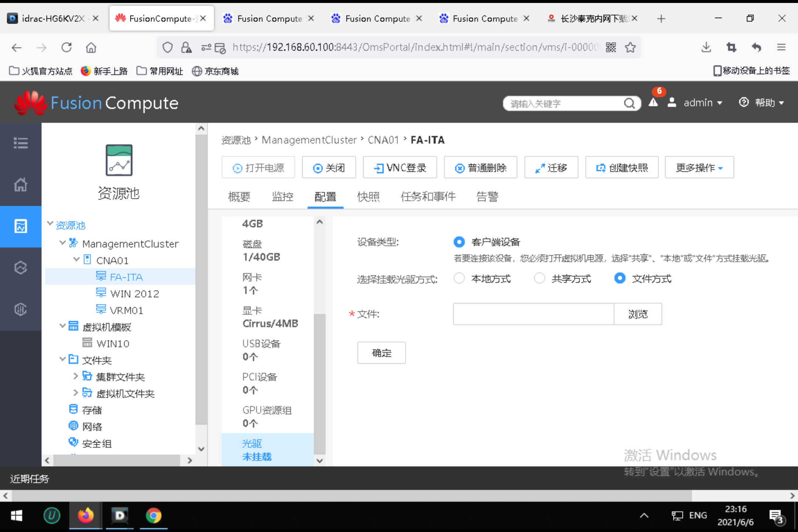Select the 本地方式 mount radio button

pyautogui.click(x=459, y=278)
